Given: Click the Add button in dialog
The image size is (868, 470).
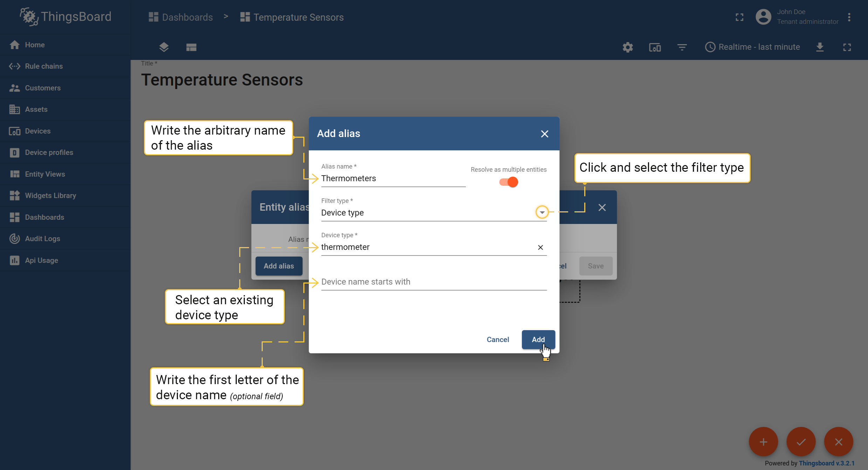Looking at the screenshot, I should [538, 339].
